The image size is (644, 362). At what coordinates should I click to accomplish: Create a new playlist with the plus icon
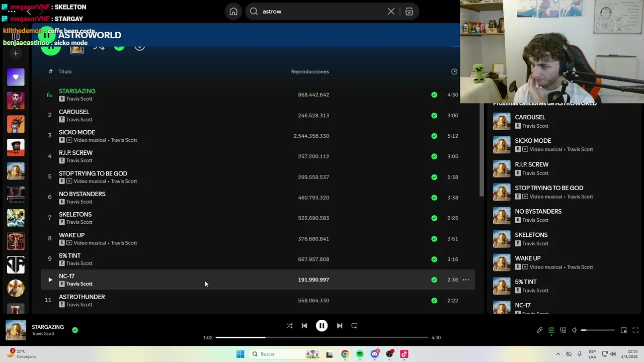click(16, 53)
